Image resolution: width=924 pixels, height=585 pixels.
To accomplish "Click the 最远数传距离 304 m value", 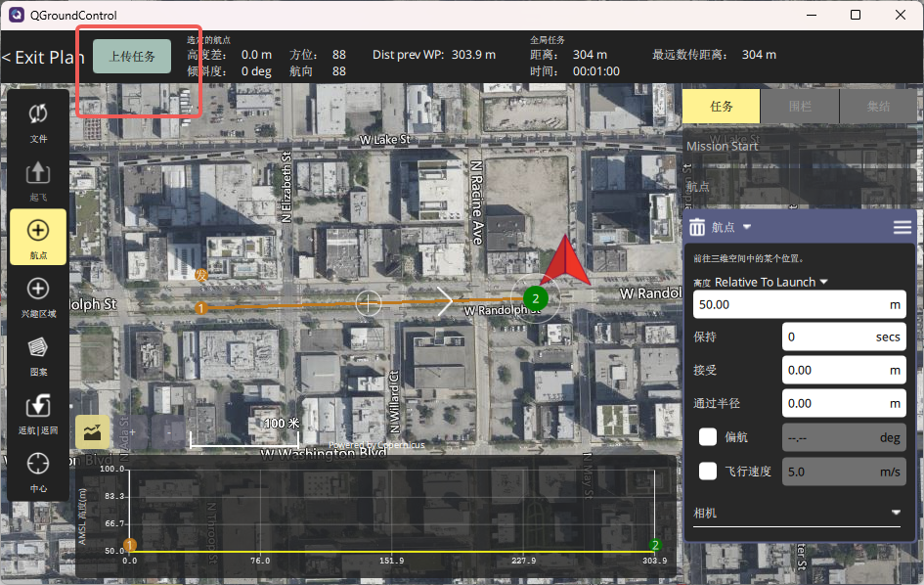I will (759, 54).
